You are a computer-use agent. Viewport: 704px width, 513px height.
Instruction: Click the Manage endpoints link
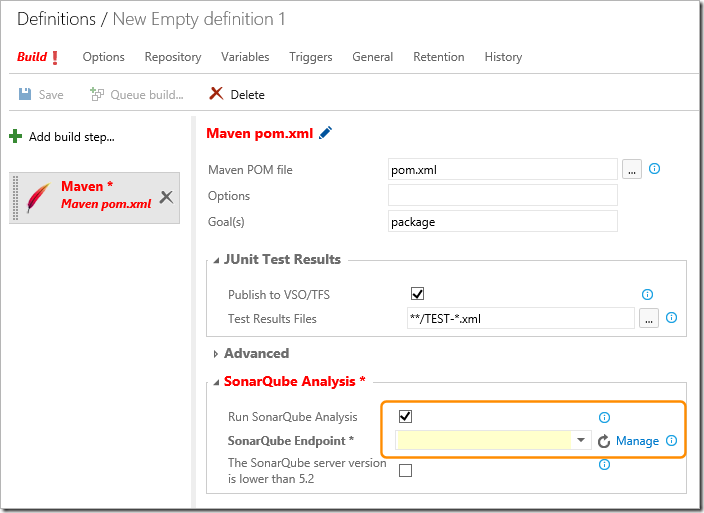pyautogui.click(x=637, y=441)
